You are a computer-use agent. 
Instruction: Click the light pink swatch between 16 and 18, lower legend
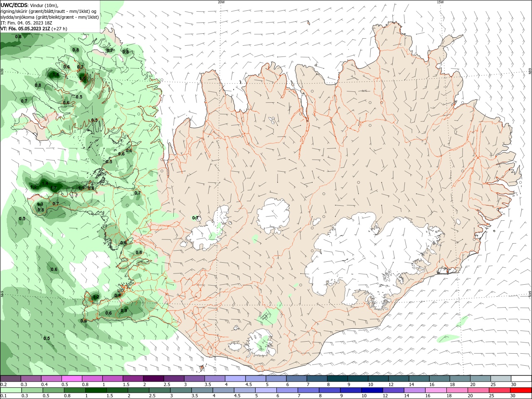(436, 390)
